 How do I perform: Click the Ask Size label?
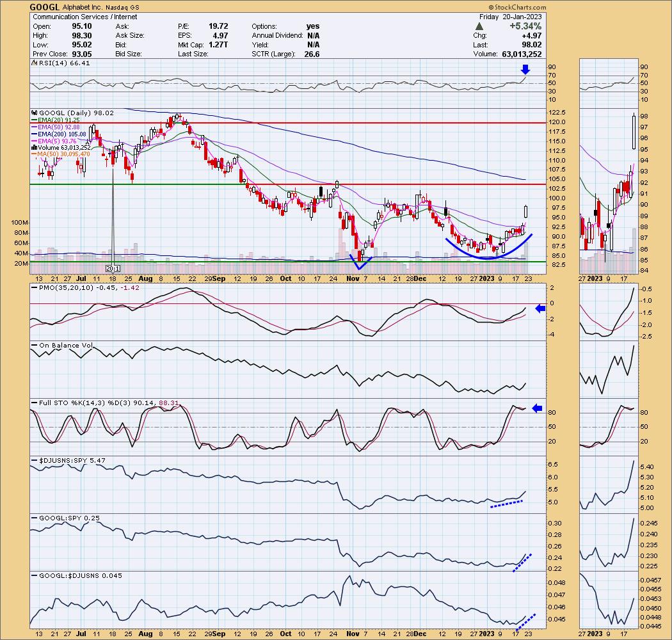pos(129,36)
